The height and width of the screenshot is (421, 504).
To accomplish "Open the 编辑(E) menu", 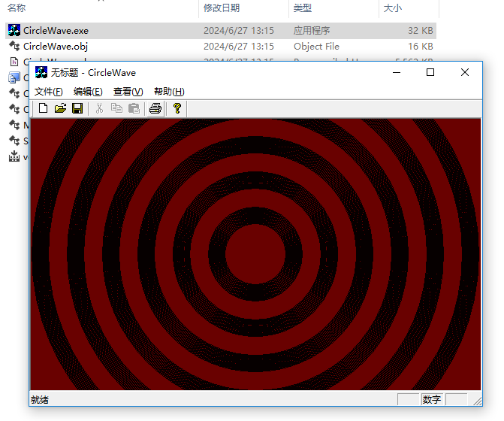I will pos(88,92).
